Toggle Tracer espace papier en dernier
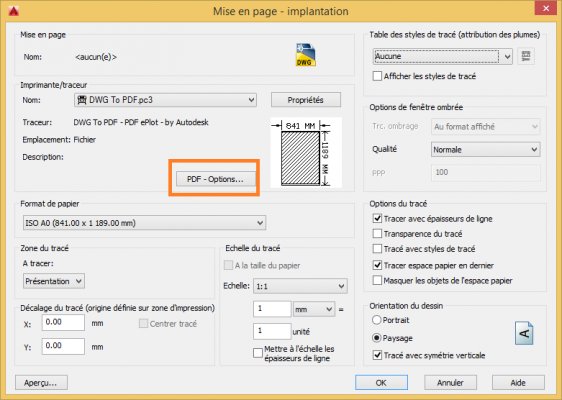Screen dimensions: 562x400 pos(377,265)
